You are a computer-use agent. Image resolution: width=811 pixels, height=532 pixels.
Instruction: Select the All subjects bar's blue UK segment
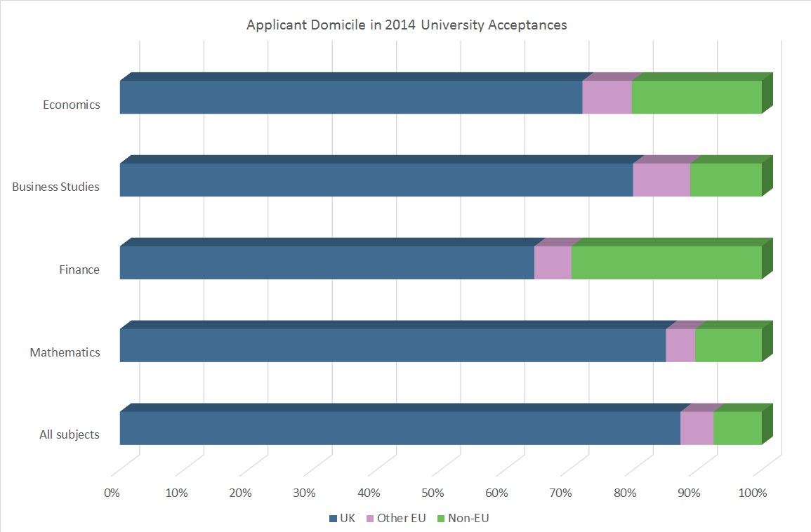[x=400, y=428]
